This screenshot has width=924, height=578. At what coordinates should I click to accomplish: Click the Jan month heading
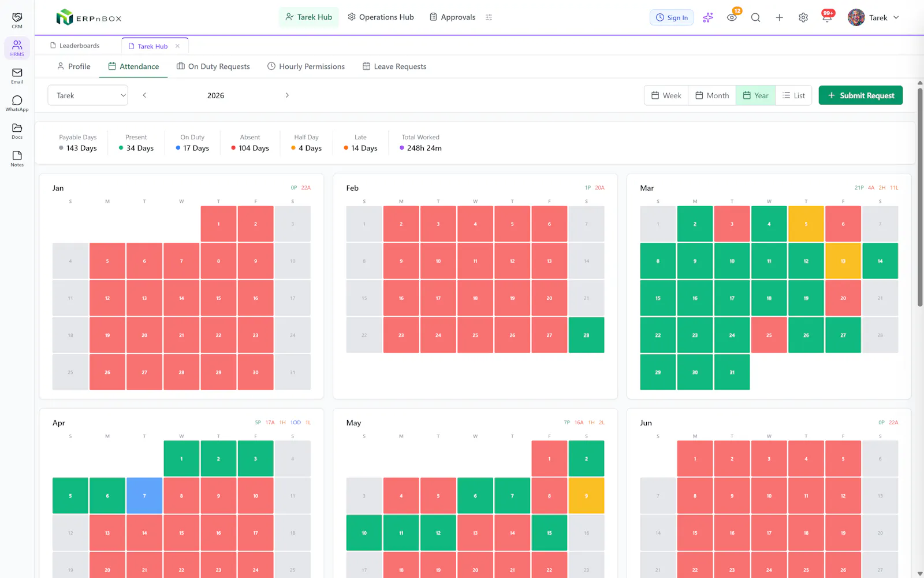(x=58, y=188)
